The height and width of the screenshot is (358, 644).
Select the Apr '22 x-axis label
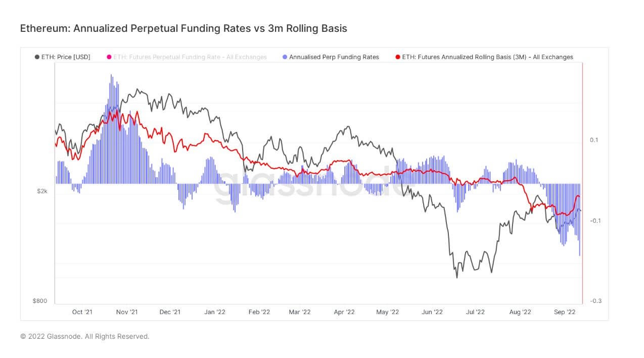[x=345, y=312]
